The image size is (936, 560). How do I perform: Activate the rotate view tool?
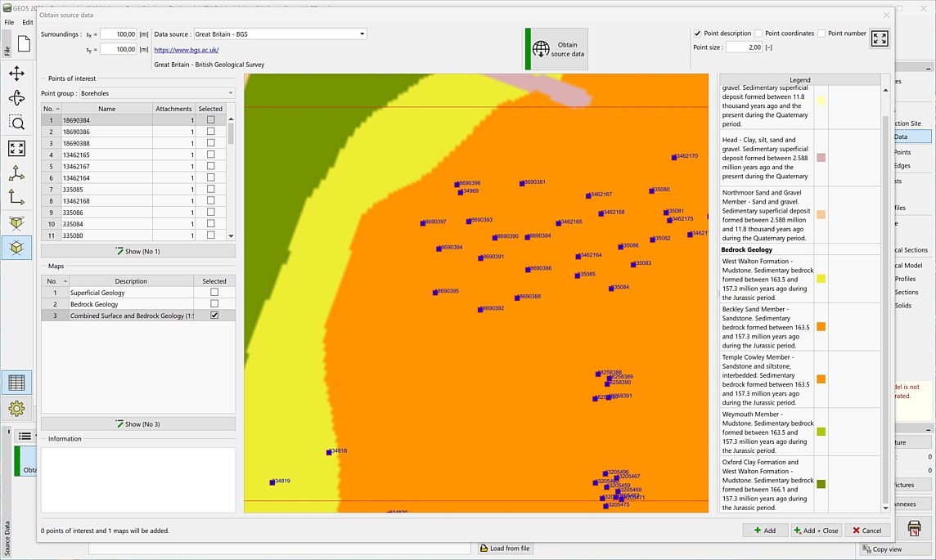(x=16, y=98)
